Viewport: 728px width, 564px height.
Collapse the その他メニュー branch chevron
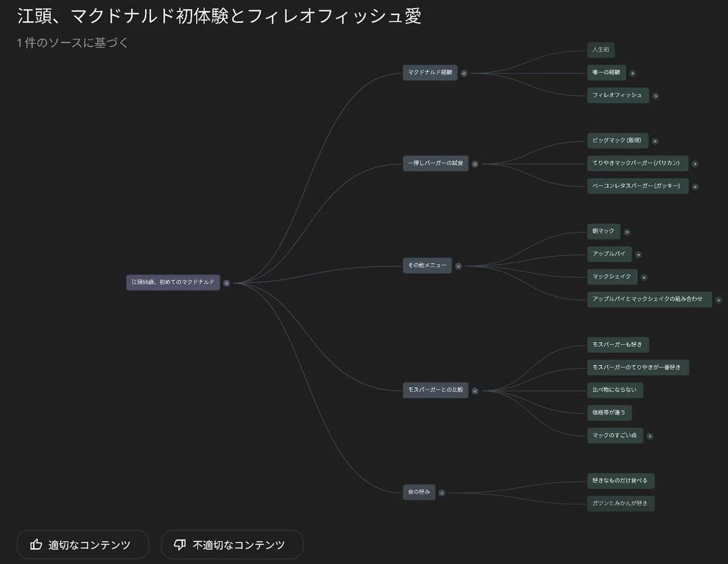tap(459, 266)
